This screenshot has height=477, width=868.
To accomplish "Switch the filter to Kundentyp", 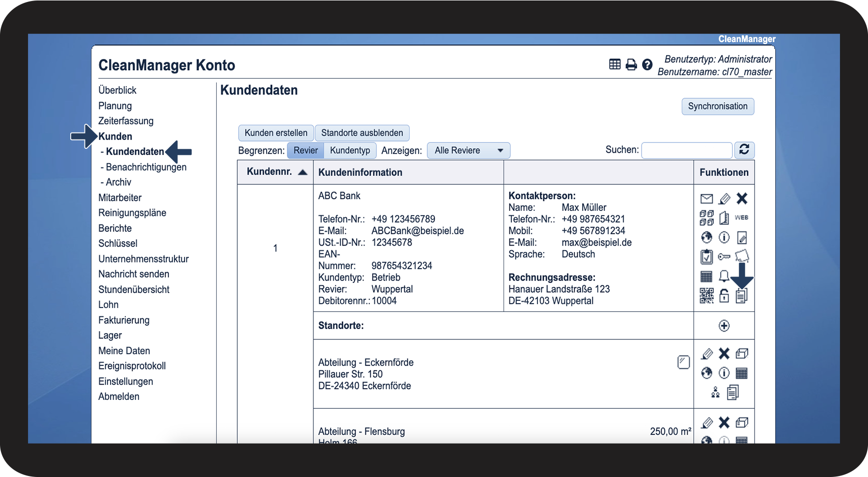I will [x=350, y=150].
